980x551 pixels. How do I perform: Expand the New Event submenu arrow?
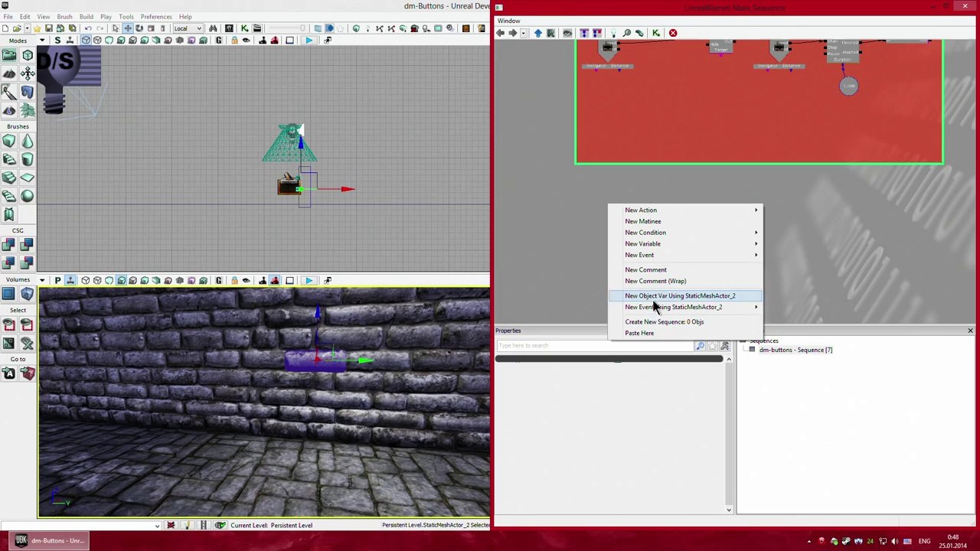pyautogui.click(x=756, y=255)
